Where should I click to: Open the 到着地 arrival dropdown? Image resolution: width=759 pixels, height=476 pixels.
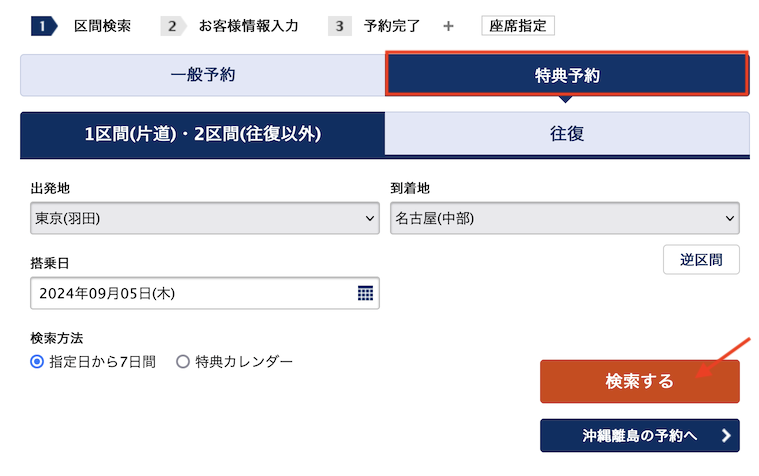click(x=564, y=218)
